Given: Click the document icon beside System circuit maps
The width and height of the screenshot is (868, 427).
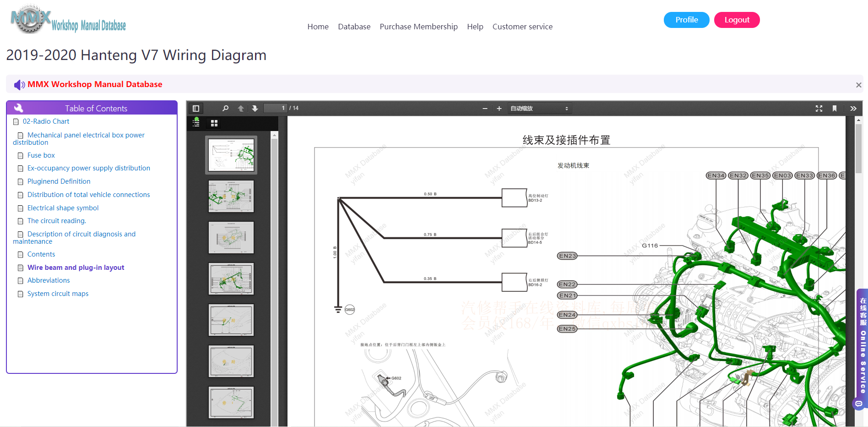Looking at the screenshot, I should coord(20,294).
